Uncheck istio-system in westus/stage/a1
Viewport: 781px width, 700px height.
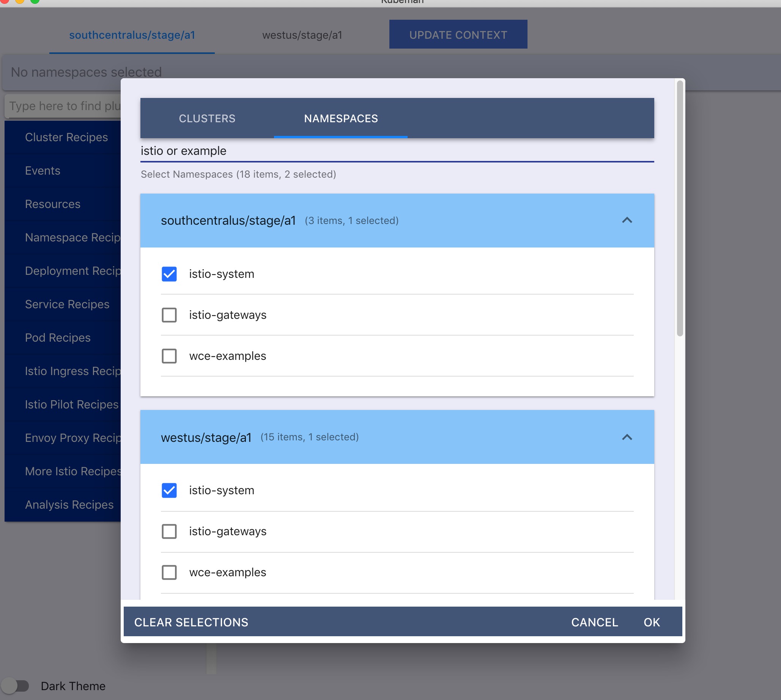(169, 490)
